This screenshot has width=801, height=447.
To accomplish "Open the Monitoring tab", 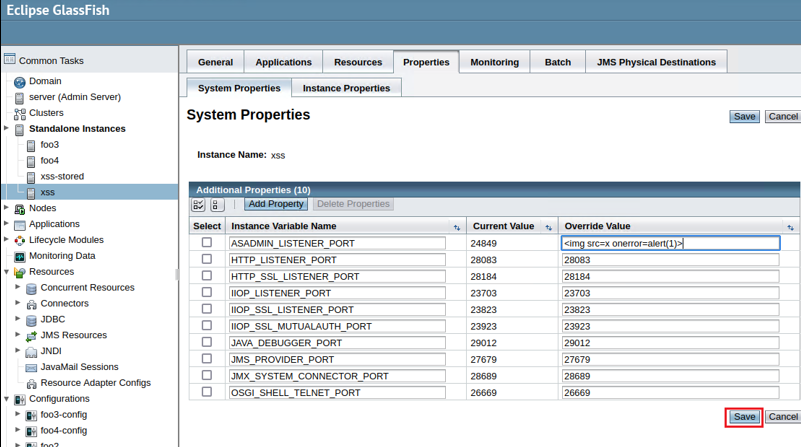I will (x=494, y=62).
